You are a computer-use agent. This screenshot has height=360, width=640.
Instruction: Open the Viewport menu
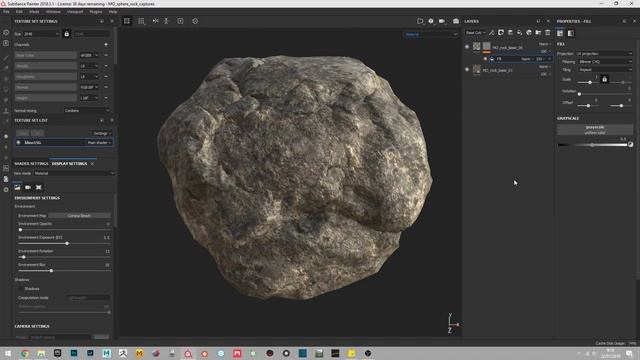[75, 12]
